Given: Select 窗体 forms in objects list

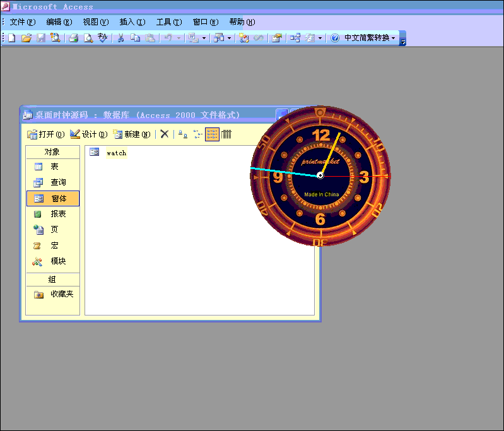Looking at the screenshot, I should pos(53,198).
